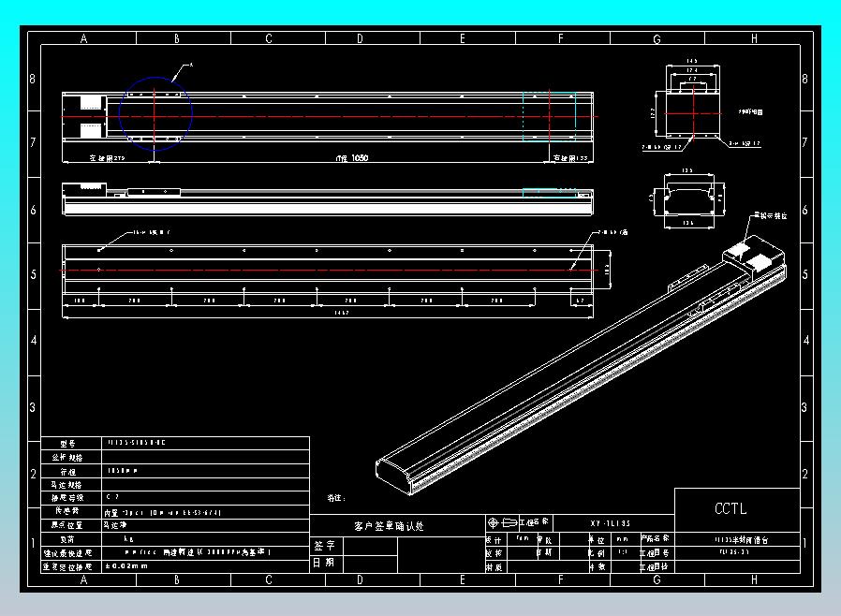Select the blue detail circle A in top view

click(x=155, y=113)
